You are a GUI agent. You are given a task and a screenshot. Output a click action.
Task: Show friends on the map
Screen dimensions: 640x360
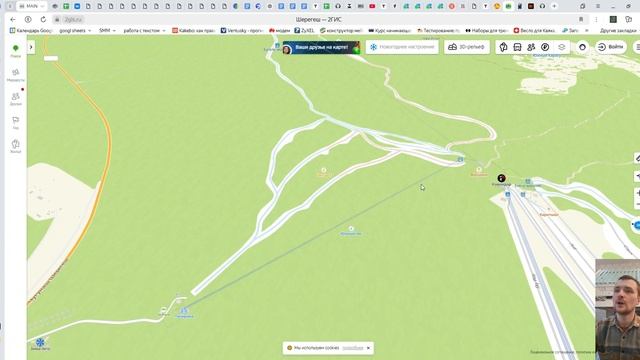tap(531, 47)
